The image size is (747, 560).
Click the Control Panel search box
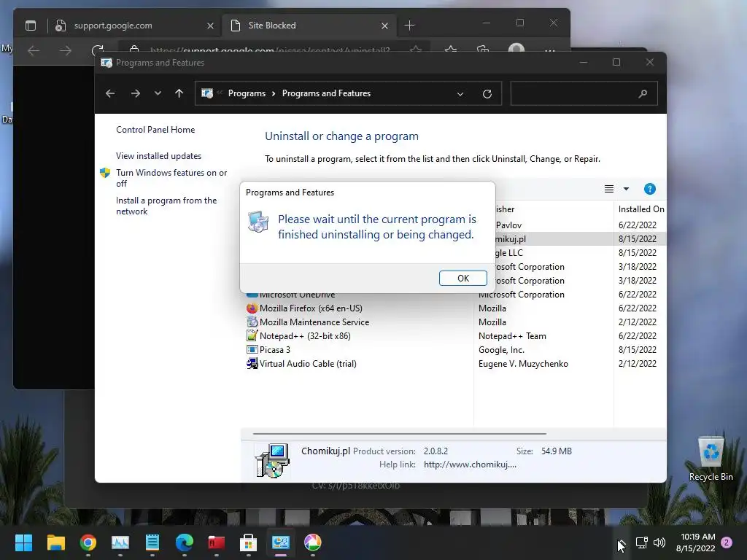pos(584,93)
